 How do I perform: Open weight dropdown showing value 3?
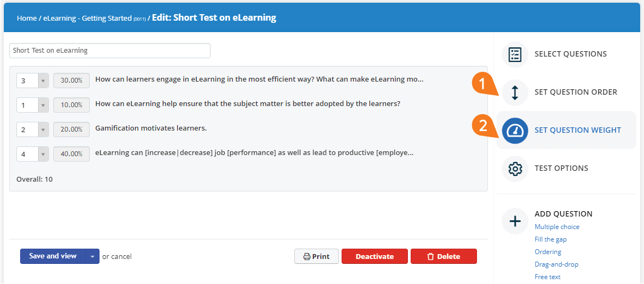click(x=33, y=81)
